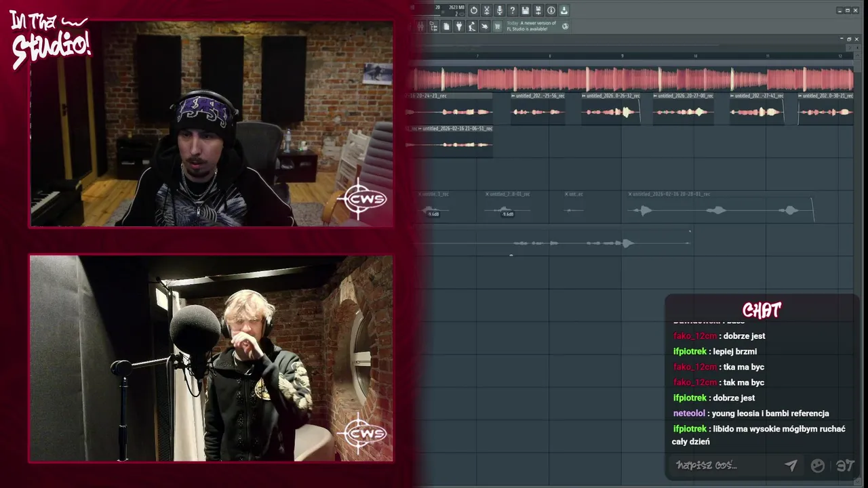Viewport: 868px width, 488px height.
Task: Click the export download tray icon
Action: coord(564,10)
